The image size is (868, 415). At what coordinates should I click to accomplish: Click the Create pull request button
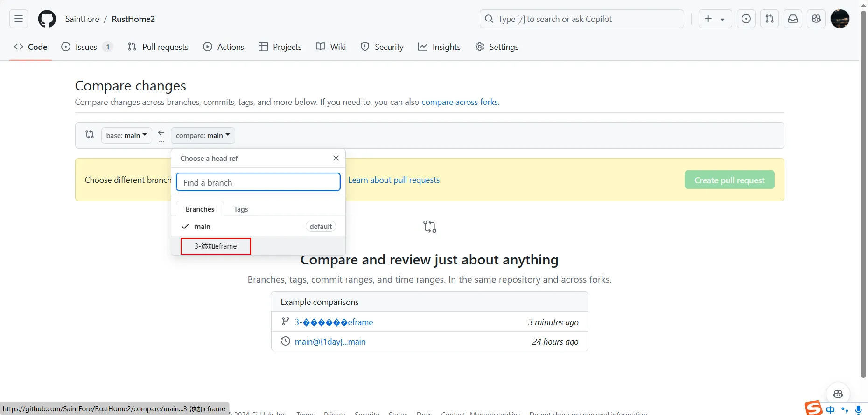tap(729, 180)
